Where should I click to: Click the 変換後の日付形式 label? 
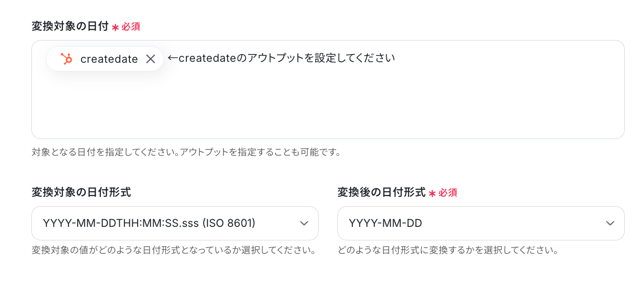point(381,193)
